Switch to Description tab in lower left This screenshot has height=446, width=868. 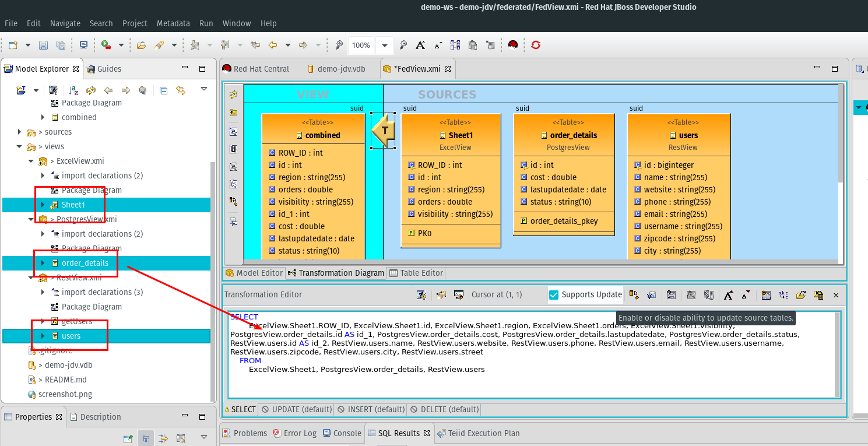[x=95, y=417]
